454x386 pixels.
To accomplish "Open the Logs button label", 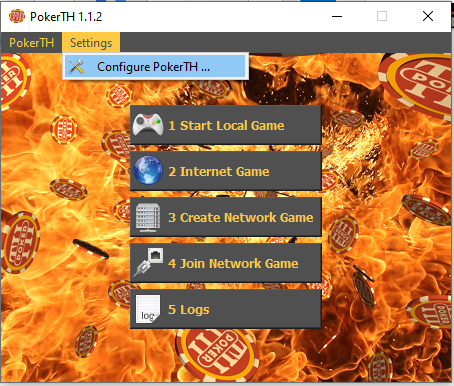I will 189,310.
